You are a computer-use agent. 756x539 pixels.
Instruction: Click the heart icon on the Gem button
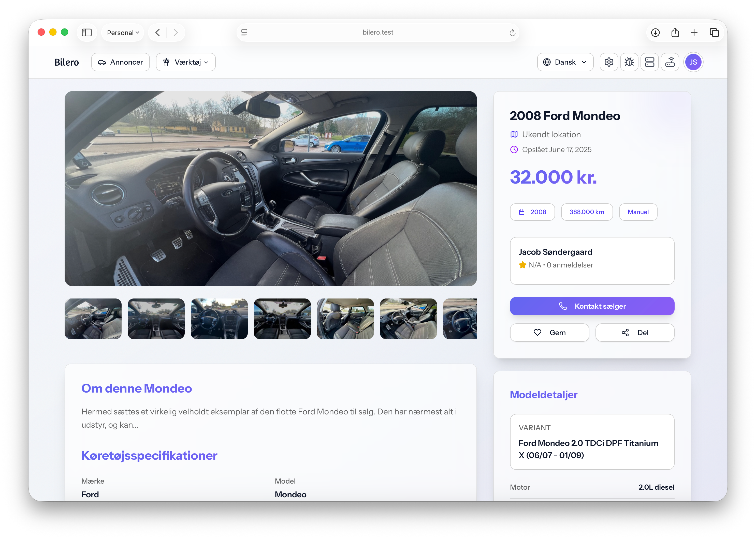(537, 332)
